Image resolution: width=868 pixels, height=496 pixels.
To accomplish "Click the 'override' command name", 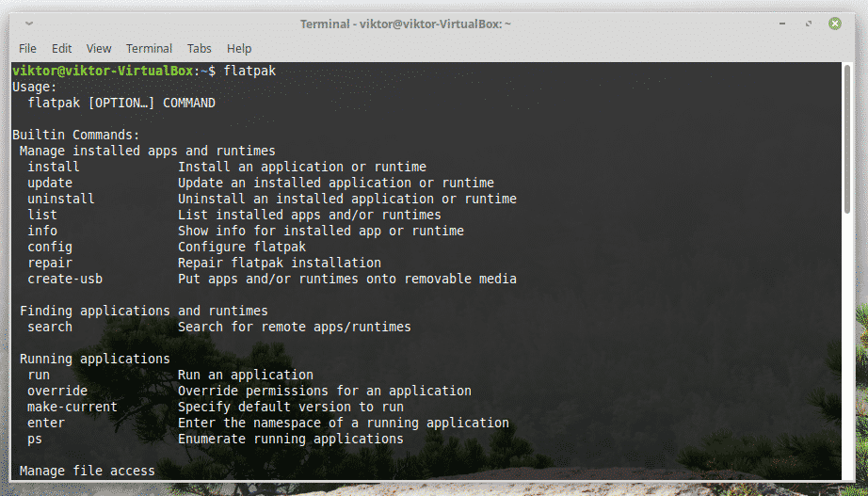I will click(x=57, y=392).
